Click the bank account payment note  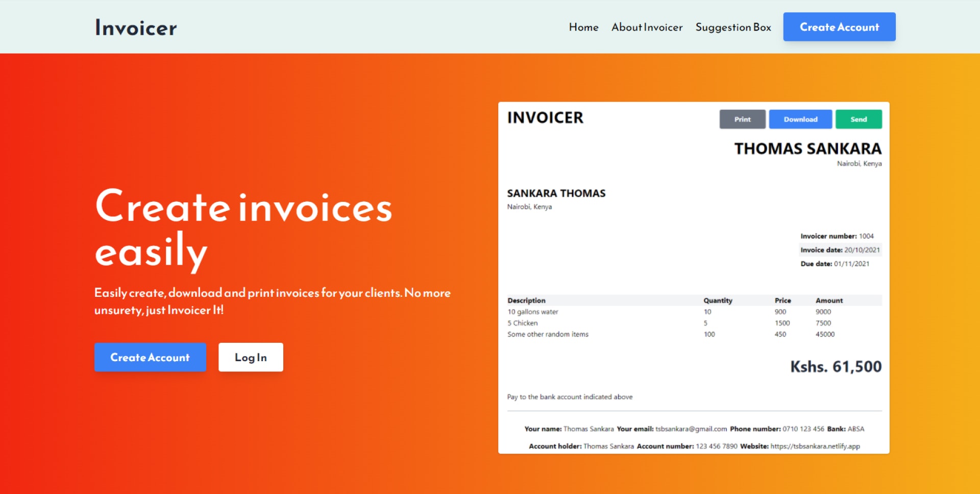(569, 396)
